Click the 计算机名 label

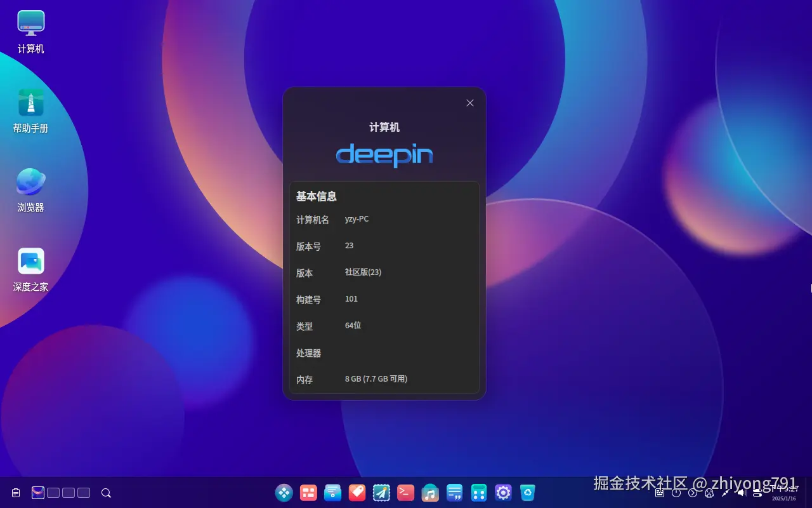tap(313, 220)
